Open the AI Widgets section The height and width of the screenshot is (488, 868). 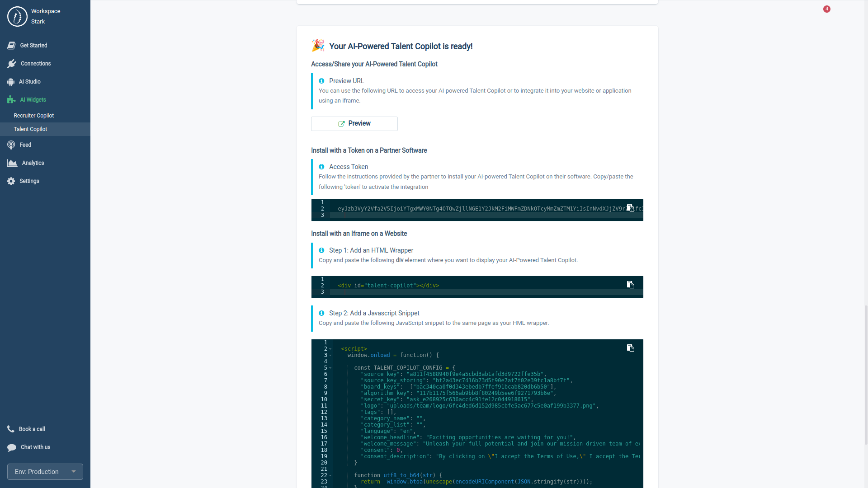33,99
